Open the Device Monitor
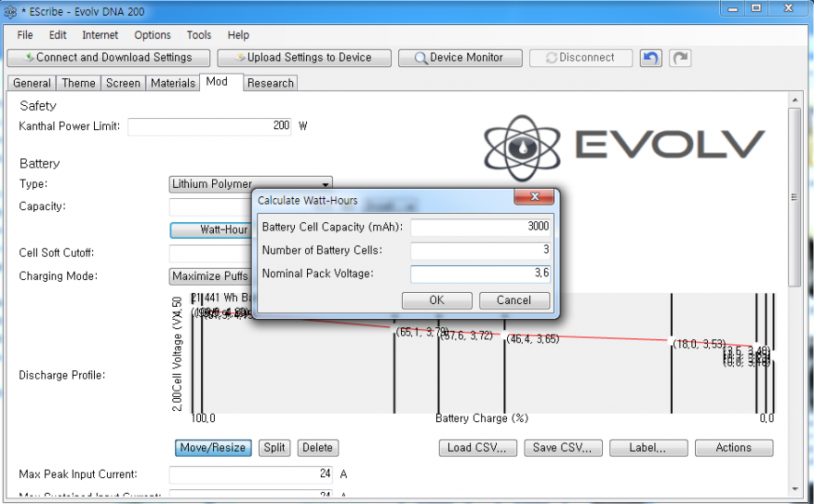The image size is (814, 504). click(x=460, y=58)
